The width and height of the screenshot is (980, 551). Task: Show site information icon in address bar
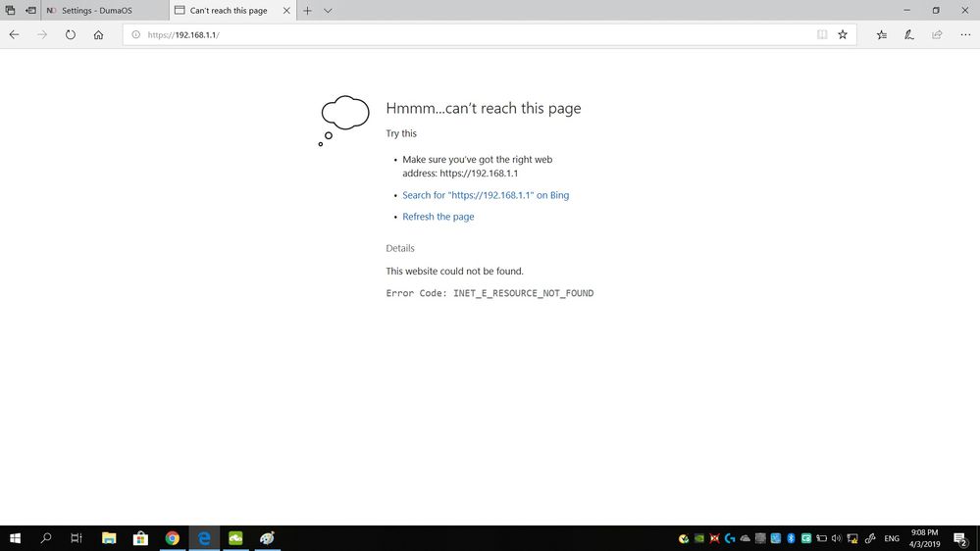[135, 34]
